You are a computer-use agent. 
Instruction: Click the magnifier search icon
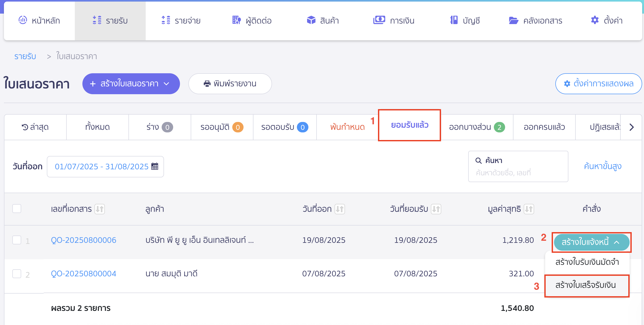478,160
